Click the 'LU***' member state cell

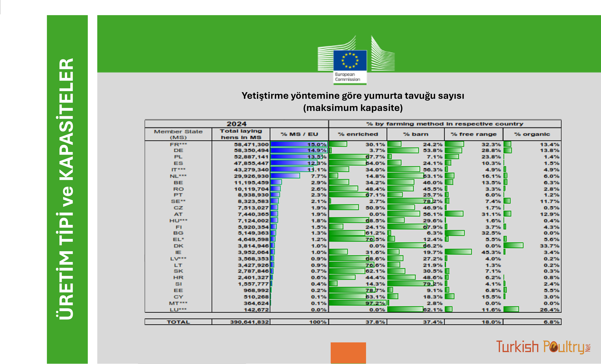click(x=178, y=310)
